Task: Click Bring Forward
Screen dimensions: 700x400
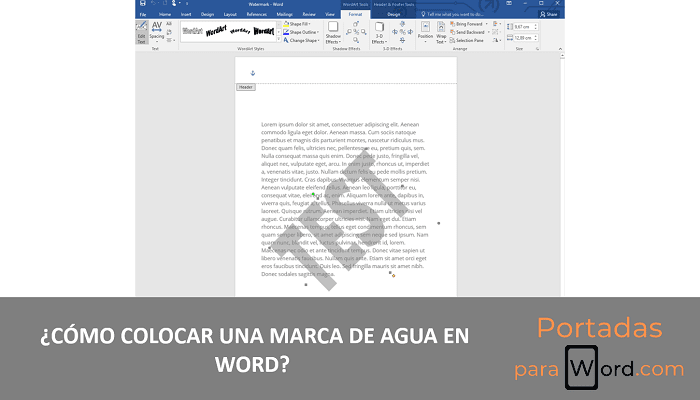Action: click(466, 24)
